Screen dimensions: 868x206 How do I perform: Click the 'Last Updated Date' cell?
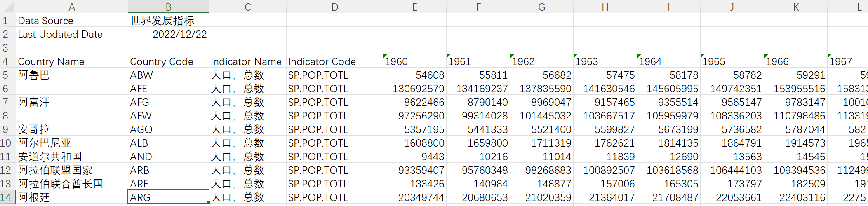[72, 34]
